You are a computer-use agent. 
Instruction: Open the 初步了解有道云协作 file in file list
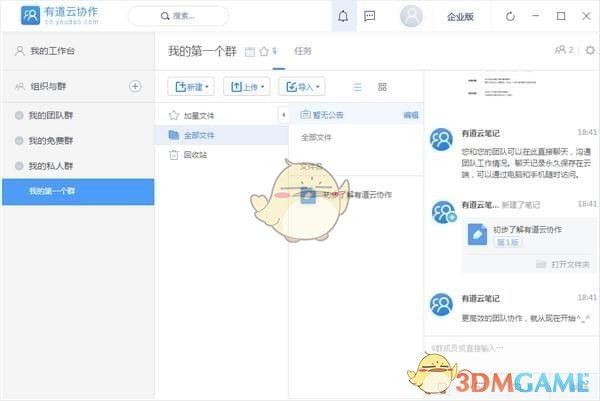pos(356,195)
